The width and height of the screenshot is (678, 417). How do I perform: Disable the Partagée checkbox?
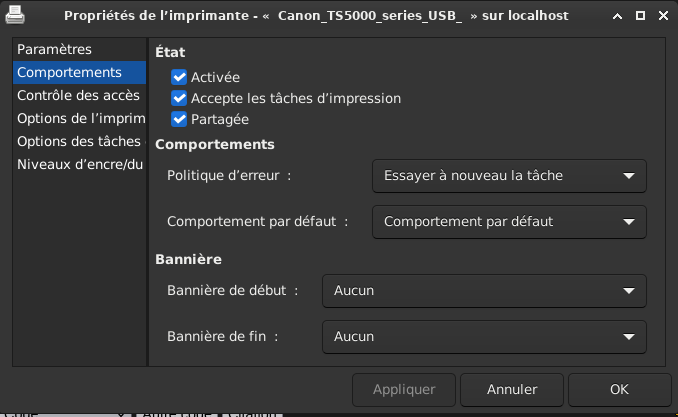coord(180,119)
